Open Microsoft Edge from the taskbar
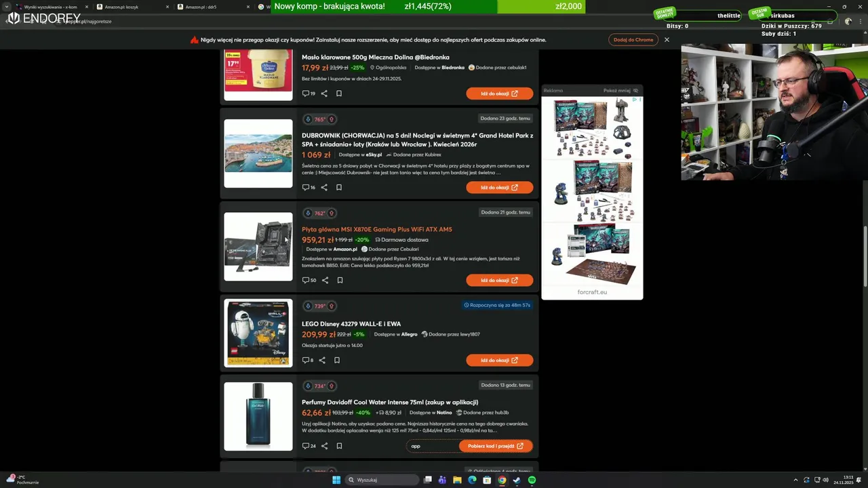This screenshot has width=868, height=488. pos(472,480)
